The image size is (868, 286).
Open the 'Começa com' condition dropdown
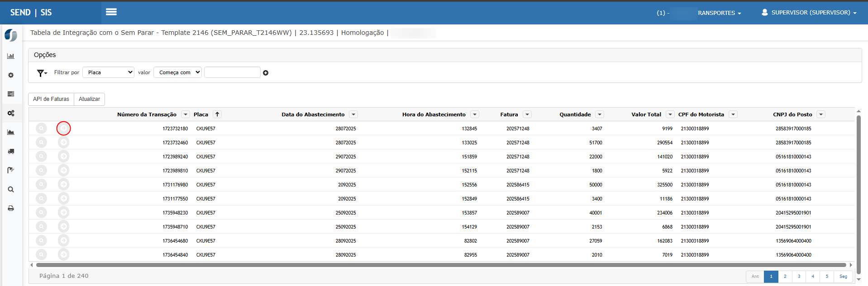(178, 72)
